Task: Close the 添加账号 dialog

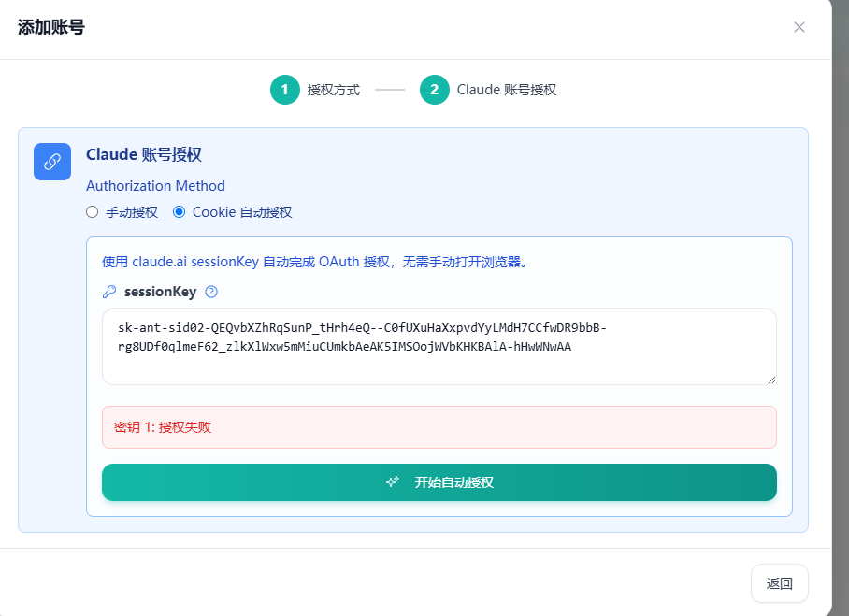Action: (x=799, y=27)
